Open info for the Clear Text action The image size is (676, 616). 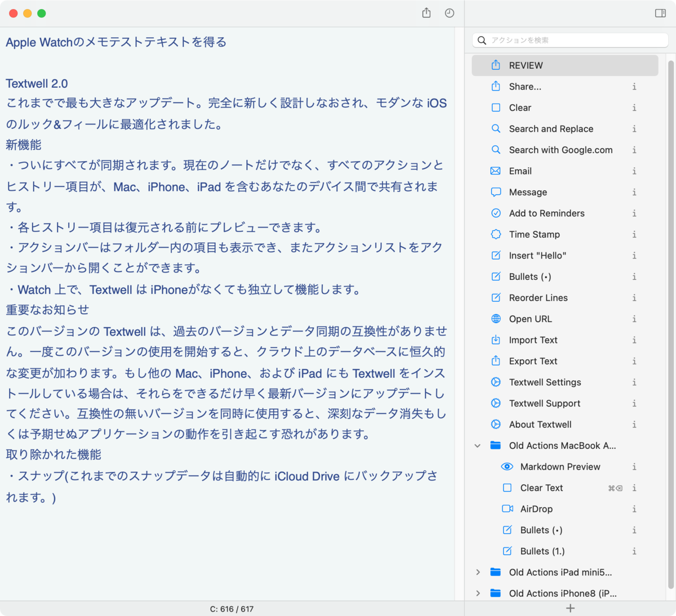click(x=634, y=488)
